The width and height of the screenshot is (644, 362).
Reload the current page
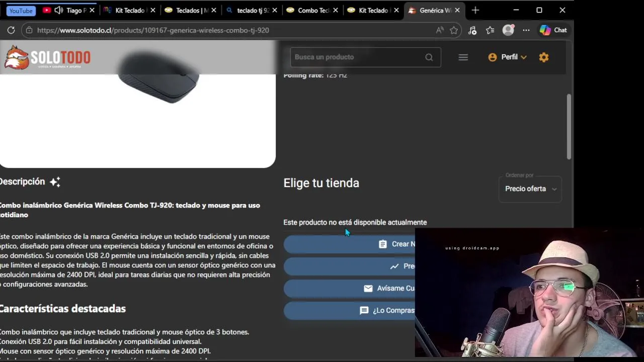(11, 30)
